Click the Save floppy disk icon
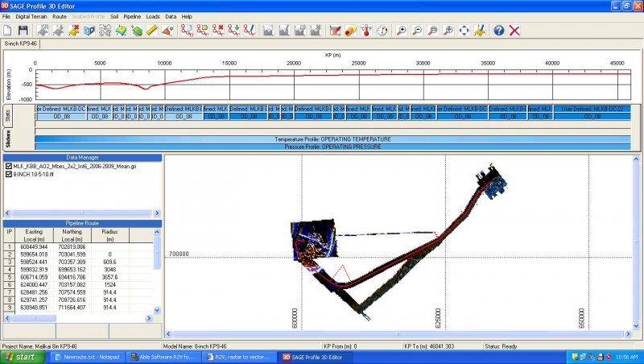Screen dimensions: 644x364 coord(20,31)
